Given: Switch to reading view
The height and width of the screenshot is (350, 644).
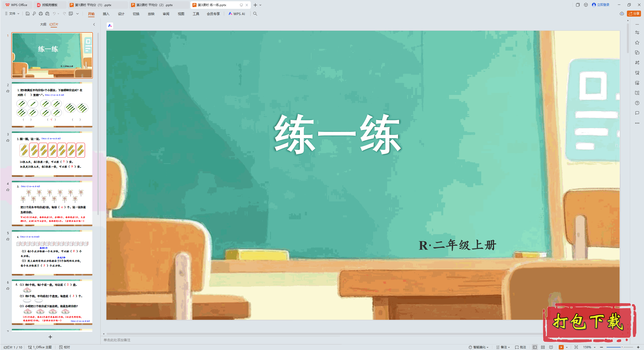Looking at the screenshot, I should pyautogui.click(x=551, y=347).
